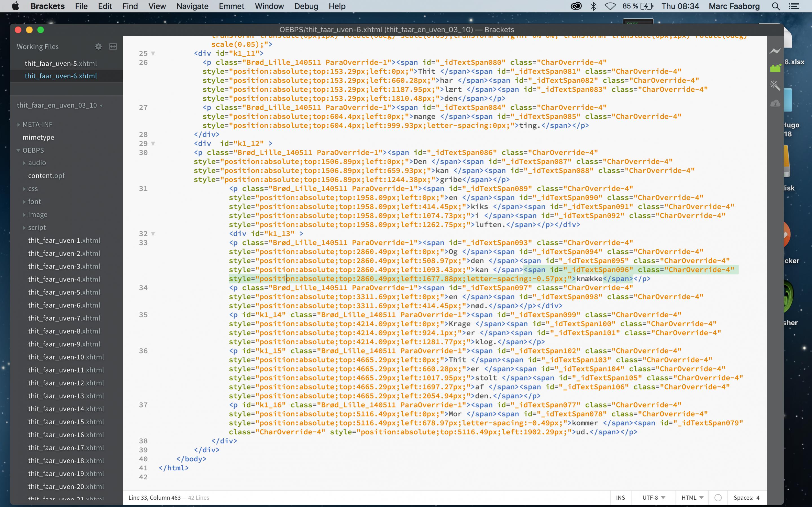Select thit_faar_uven-5.xhtml in Working Files
812x507 pixels.
click(x=61, y=63)
